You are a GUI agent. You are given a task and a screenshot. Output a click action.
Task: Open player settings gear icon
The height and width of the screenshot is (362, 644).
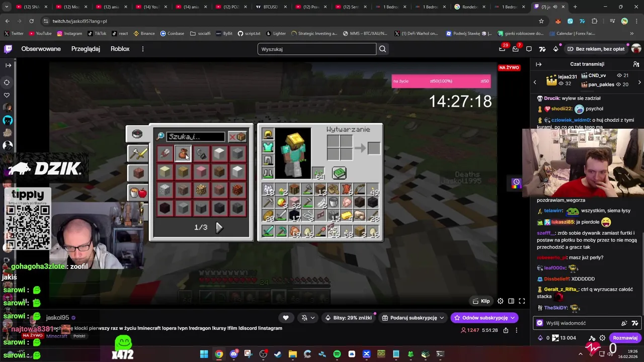500,301
